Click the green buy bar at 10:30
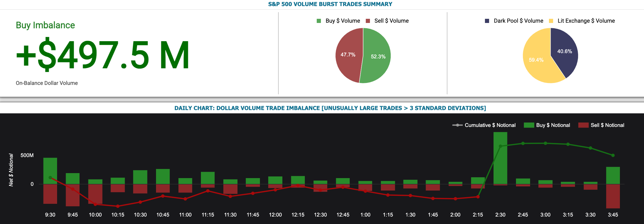The image size is (644, 224). [x=140, y=177]
